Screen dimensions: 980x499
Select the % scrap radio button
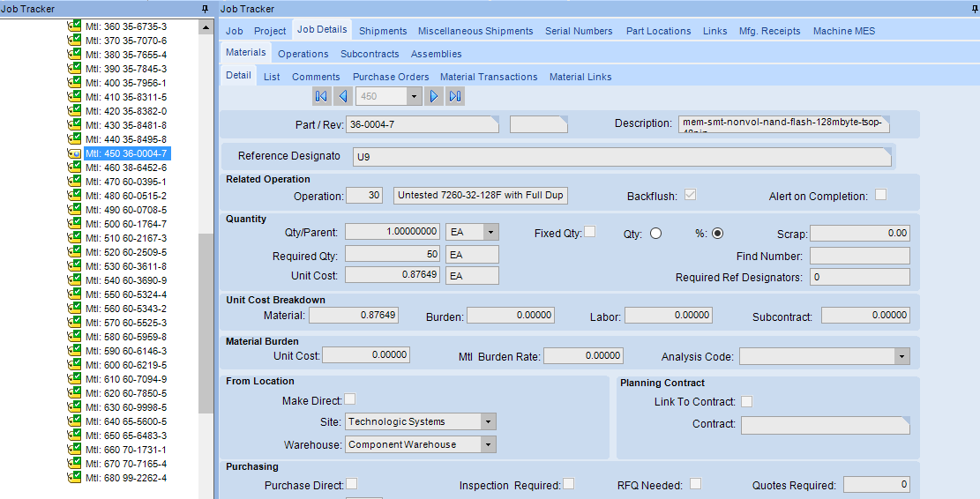(717, 233)
